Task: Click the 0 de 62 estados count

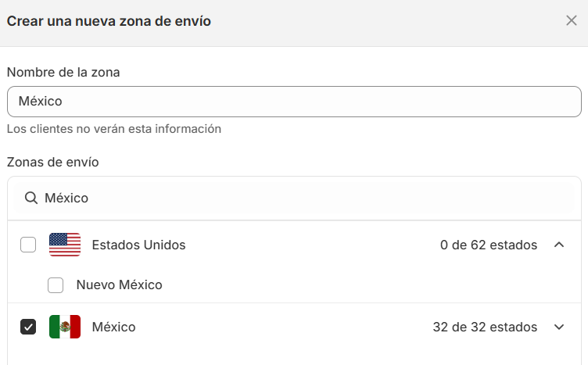Action: (x=489, y=245)
